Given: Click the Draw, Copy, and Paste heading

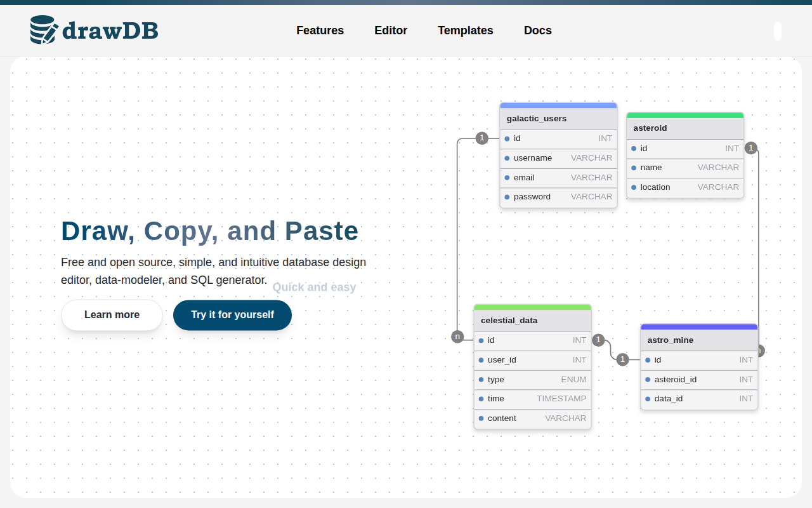Looking at the screenshot, I should click(x=210, y=231).
